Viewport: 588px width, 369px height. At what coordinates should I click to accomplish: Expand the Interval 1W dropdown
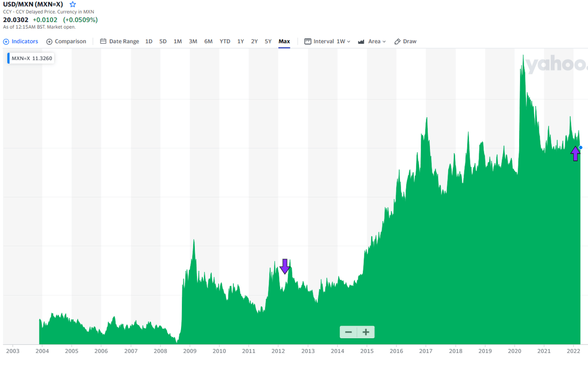(328, 41)
